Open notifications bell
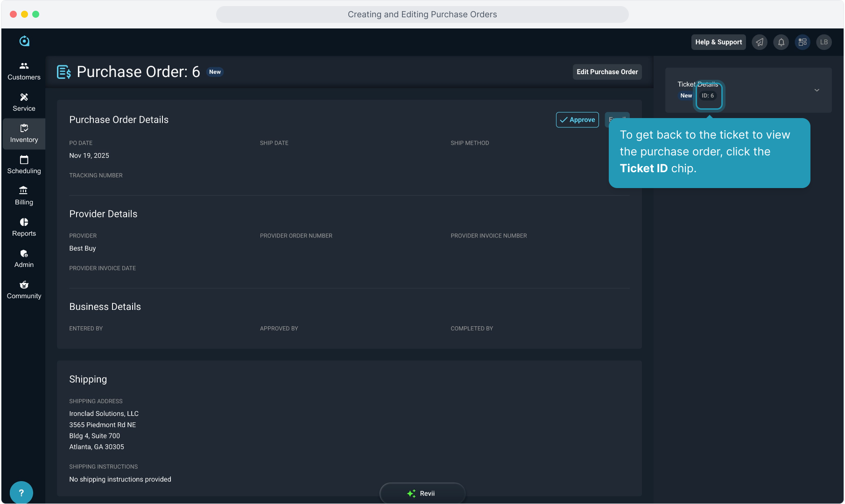 click(x=781, y=42)
